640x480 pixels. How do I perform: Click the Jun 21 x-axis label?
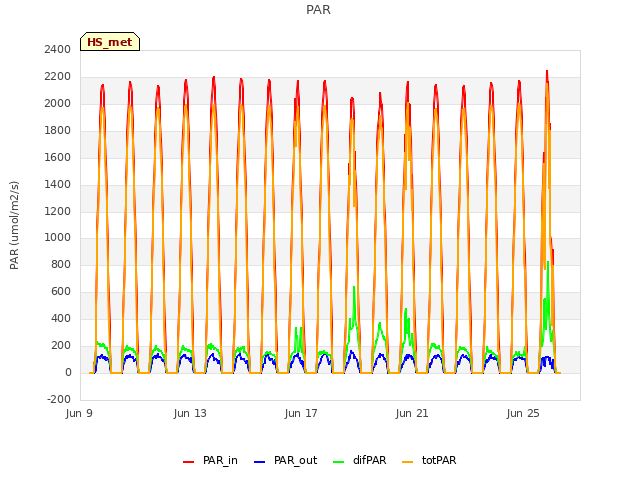coord(412,413)
